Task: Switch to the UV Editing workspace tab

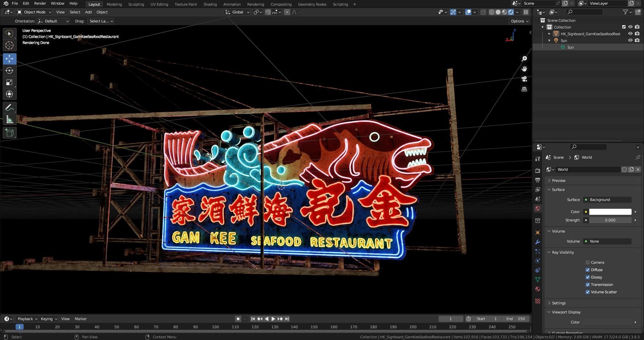Action: pos(159,4)
